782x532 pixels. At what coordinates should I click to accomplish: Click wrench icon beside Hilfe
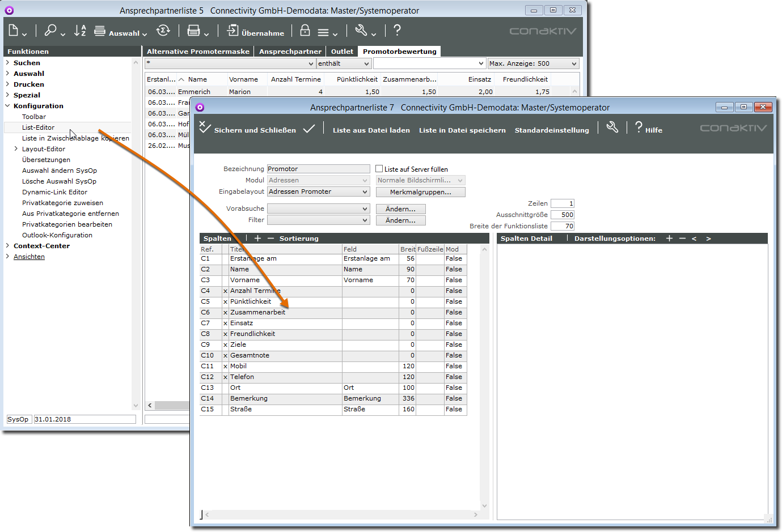click(612, 127)
